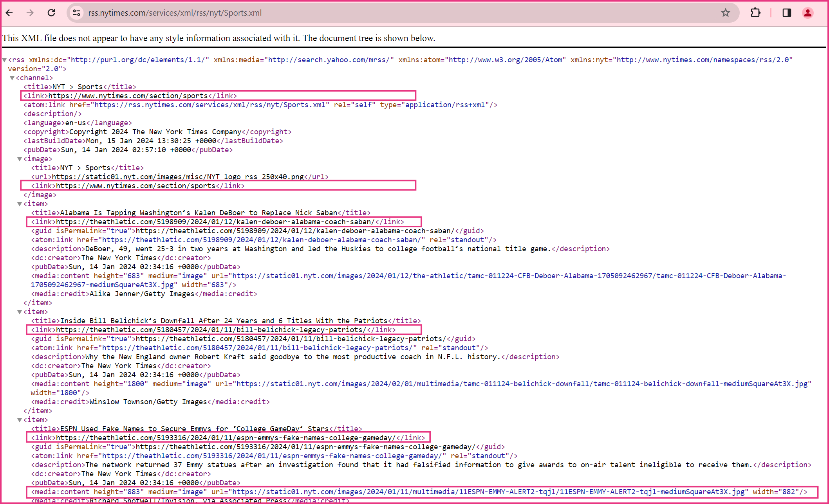Collapse the item about Bill Belichick
Screen dimensions: 829x504
click(20, 312)
